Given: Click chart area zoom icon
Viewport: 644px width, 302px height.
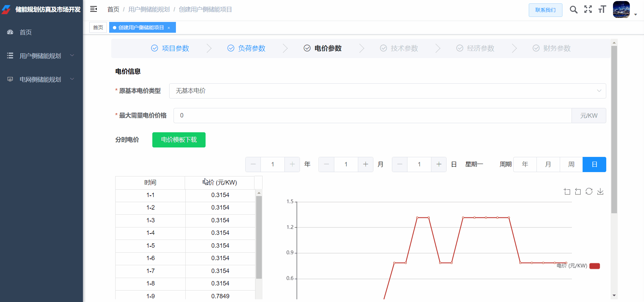Looking at the screenshot, I should (567, 192).
